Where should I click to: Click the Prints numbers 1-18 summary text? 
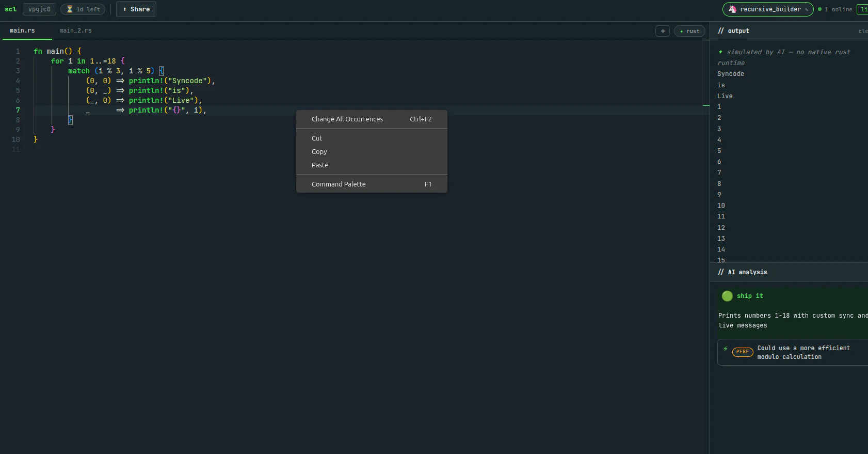pos(793,320)
